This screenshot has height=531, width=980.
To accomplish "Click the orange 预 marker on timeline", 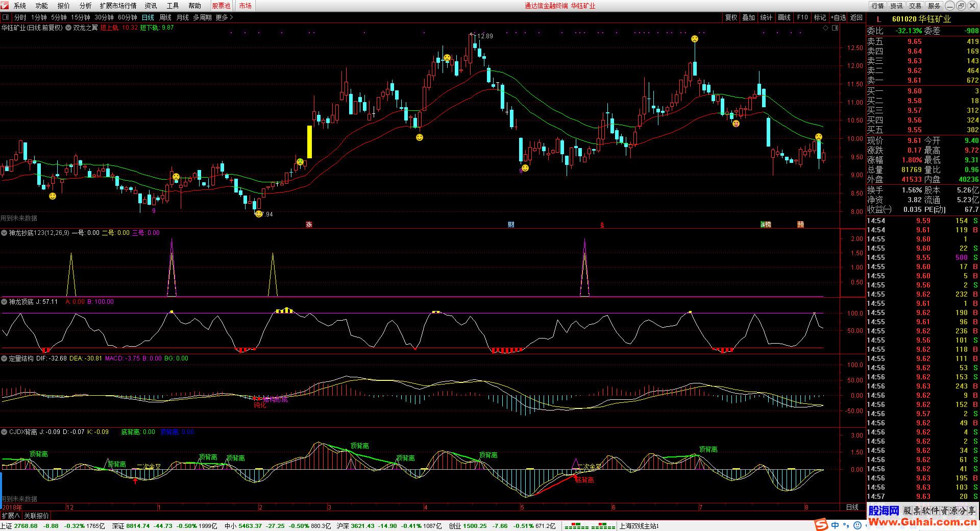I will (x=801, y=225).
